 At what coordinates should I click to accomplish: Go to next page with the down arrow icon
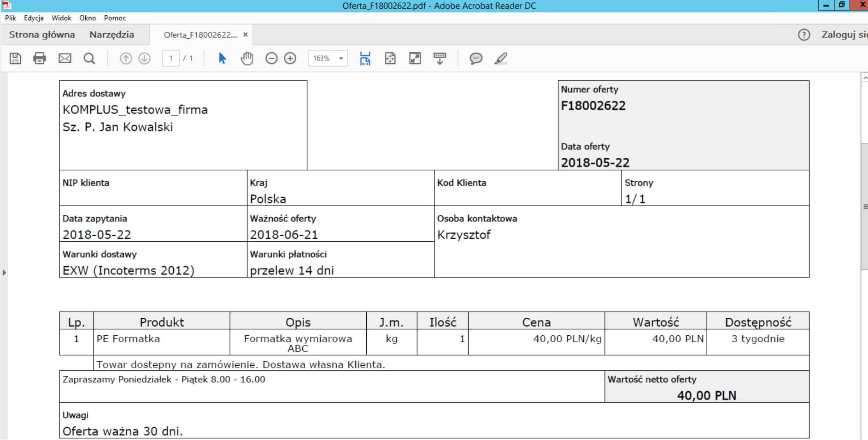coord(145,59)
